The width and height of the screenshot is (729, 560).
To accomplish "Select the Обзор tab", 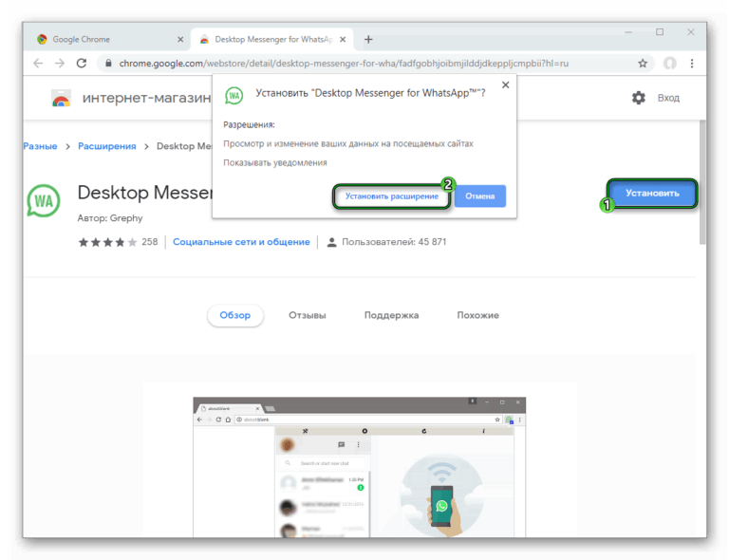I will (x=234, y=315).
